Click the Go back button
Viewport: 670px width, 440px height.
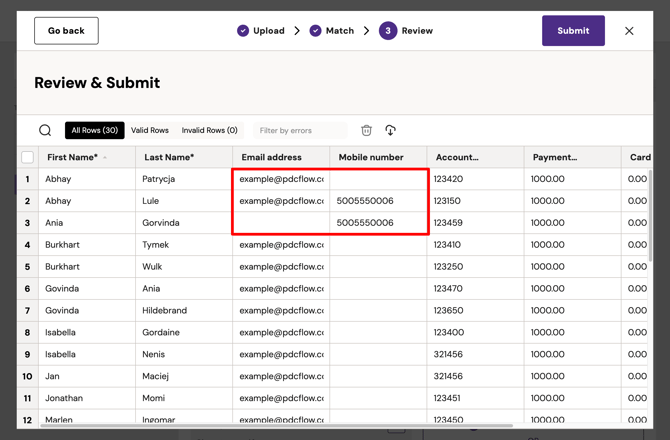tap(66, 31)
